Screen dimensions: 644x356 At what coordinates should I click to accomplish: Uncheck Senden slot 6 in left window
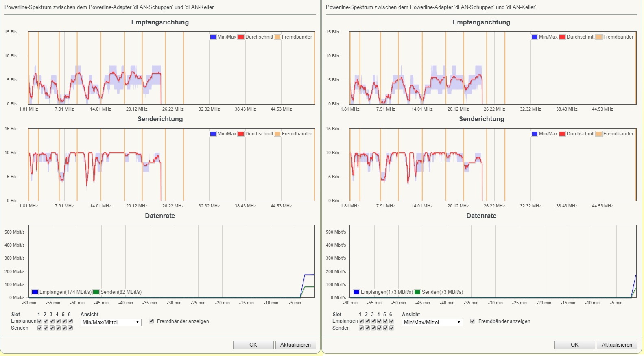coord(70,328)
